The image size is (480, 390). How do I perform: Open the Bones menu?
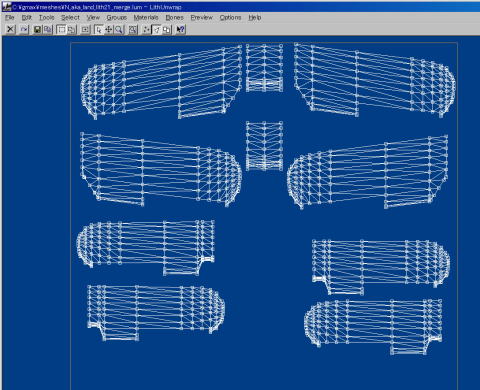[x=174, y=17]
